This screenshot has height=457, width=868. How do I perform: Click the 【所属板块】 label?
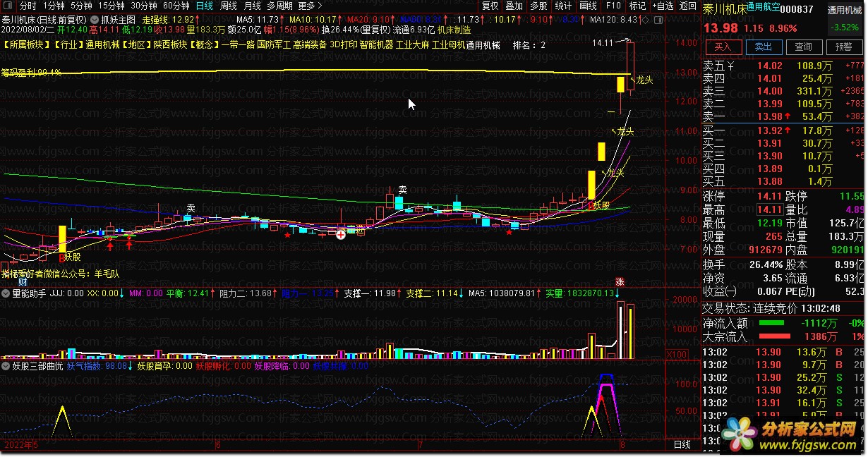tap(25, 45)
